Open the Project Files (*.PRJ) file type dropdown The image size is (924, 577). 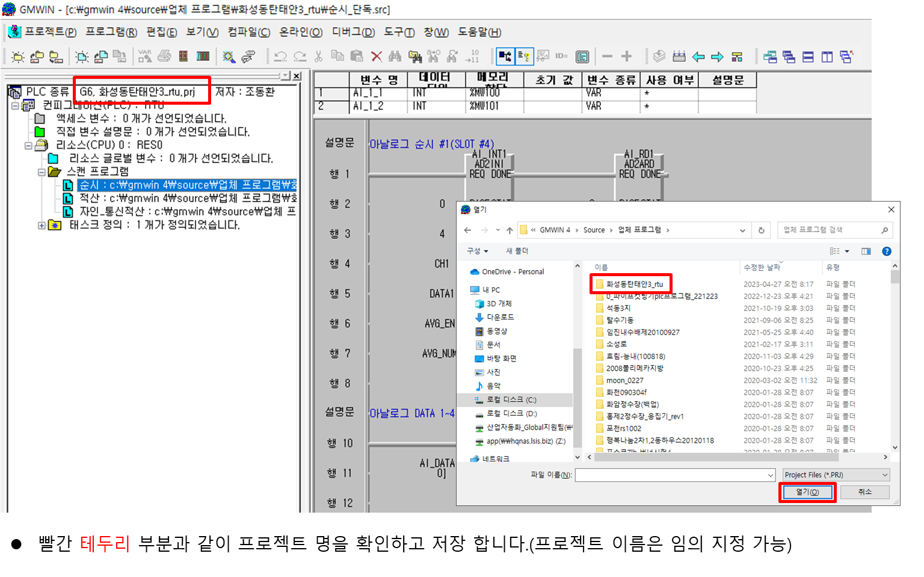pyautogui.click(x=836, y=475)
